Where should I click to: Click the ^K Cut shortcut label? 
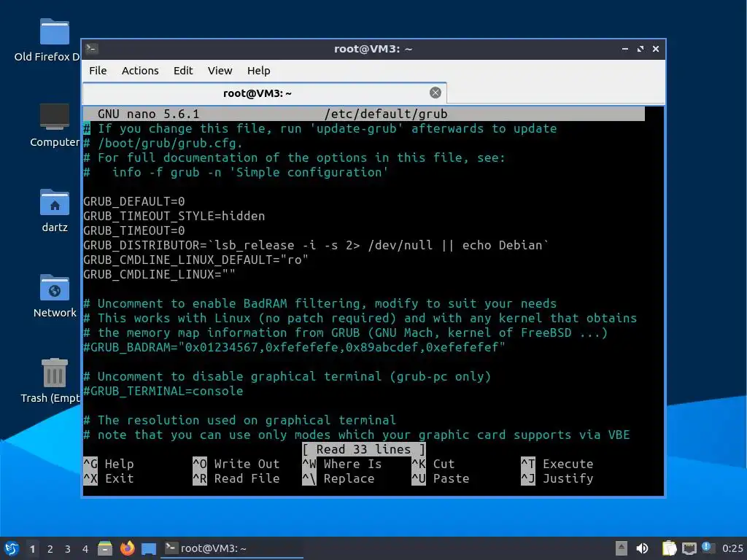point(433,464)
